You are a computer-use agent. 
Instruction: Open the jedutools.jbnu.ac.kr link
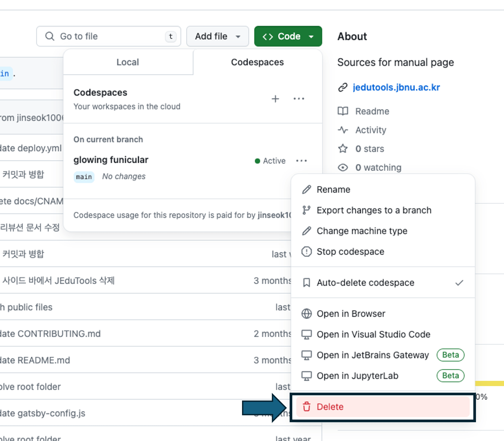pos(396,87)
